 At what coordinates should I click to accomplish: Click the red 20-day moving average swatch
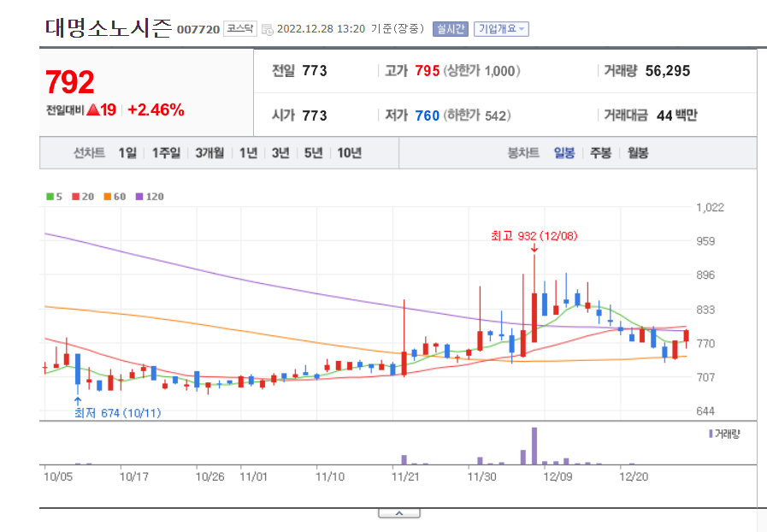click(x=76, y=197)
